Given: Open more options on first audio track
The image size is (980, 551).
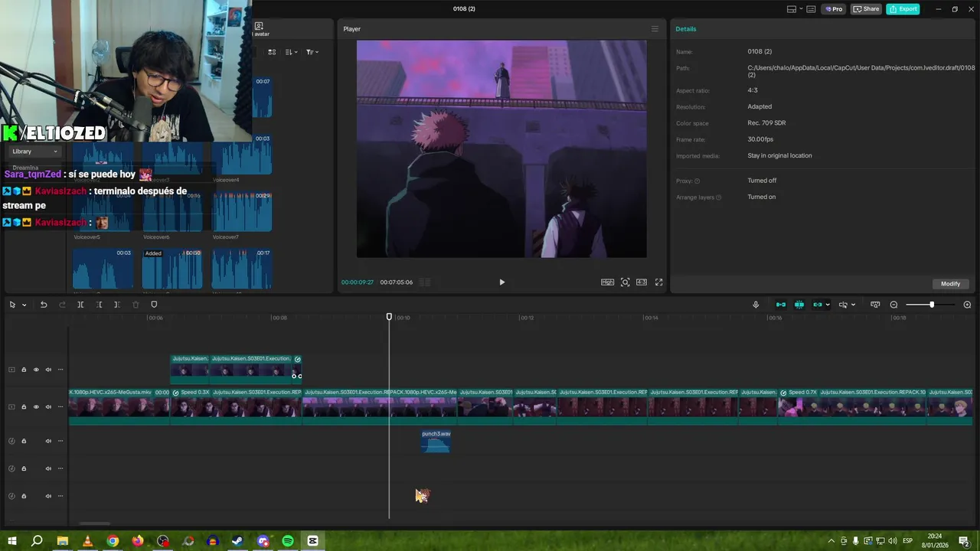Looking at the screenshot, I should [x=60, y=441].
